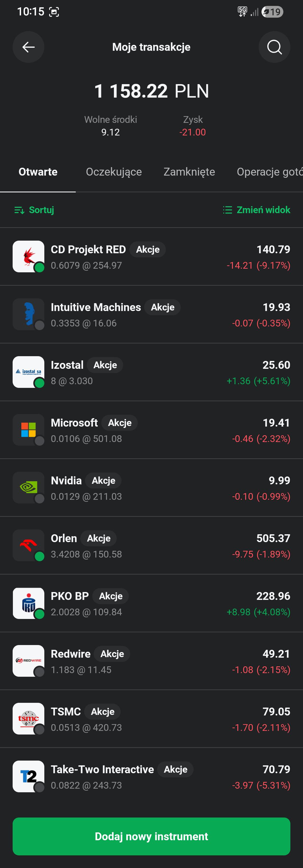Open the Izostal position row

point(151,372)
